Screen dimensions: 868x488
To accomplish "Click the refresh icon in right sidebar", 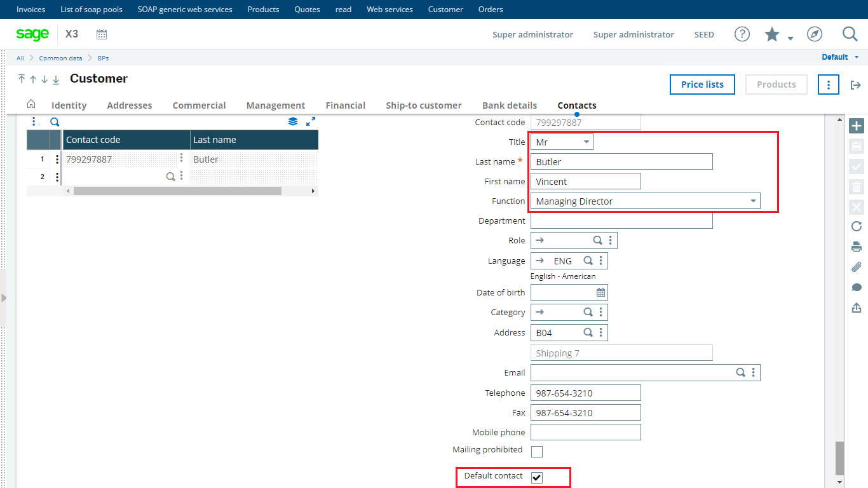I will click(856, 226).
